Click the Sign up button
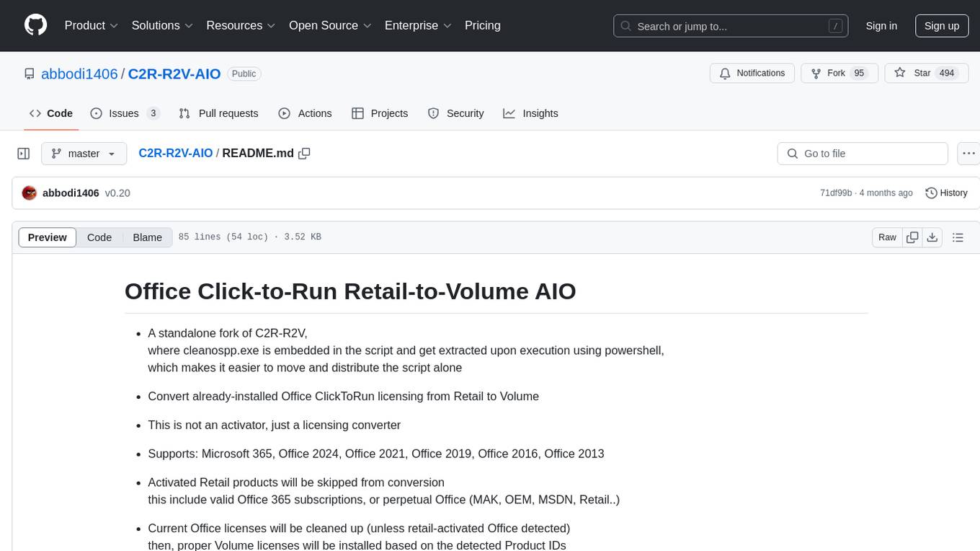Screen dimensions: 980x551 pyautogui.click(x=942, y=26)
